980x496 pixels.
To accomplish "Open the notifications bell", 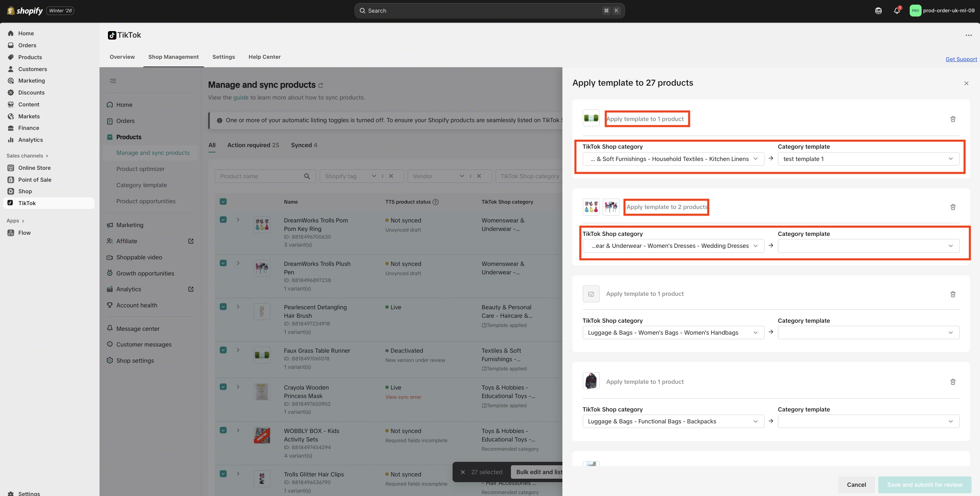I will [x=897, y=11].
